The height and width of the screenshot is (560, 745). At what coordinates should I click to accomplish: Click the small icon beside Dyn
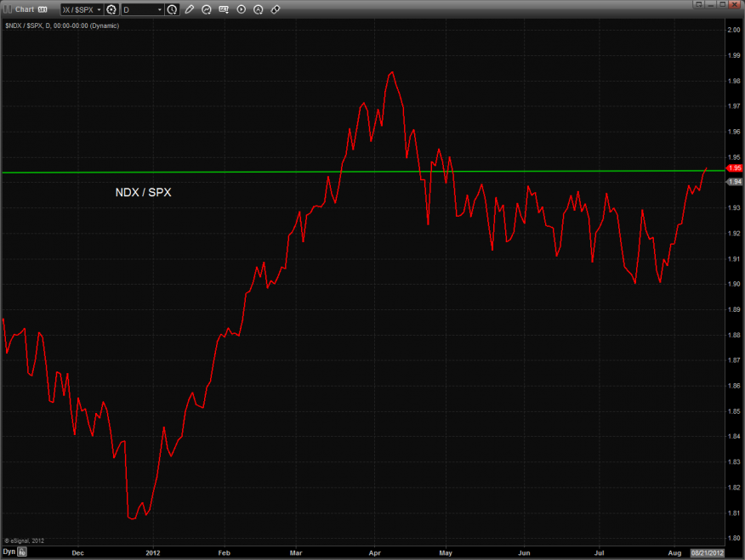pos(23,552)
